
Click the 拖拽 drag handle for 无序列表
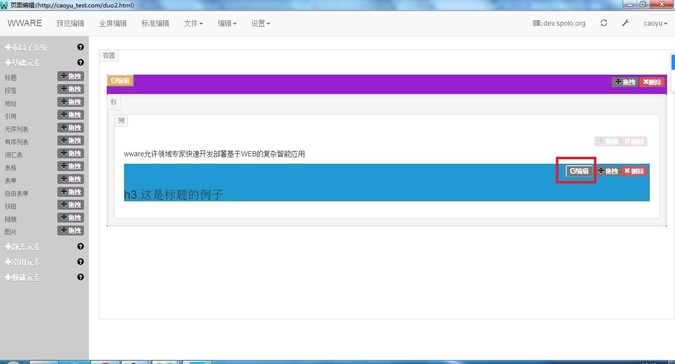71,128
